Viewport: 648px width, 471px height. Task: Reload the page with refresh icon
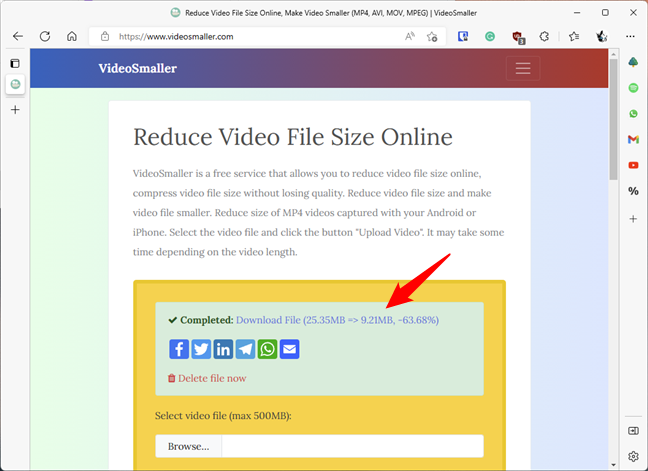click(x=45, y=36)
